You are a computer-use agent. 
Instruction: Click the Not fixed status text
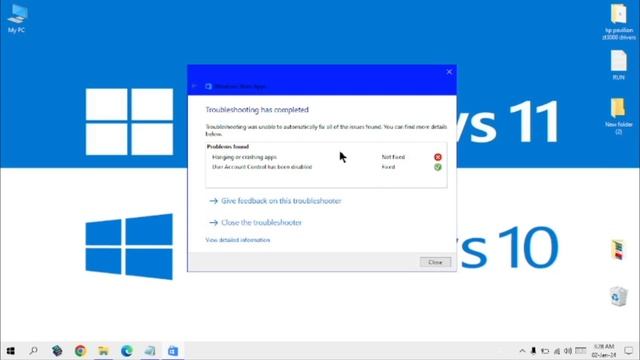(393, 157)
